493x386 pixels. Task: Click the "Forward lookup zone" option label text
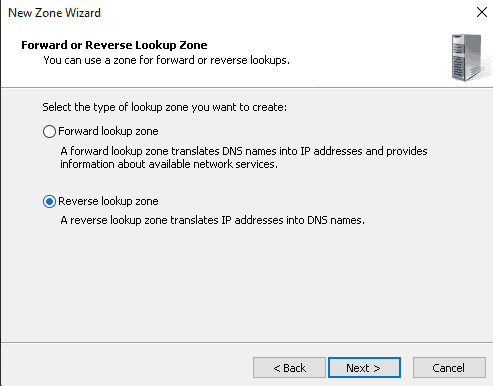tap(108, 131)
